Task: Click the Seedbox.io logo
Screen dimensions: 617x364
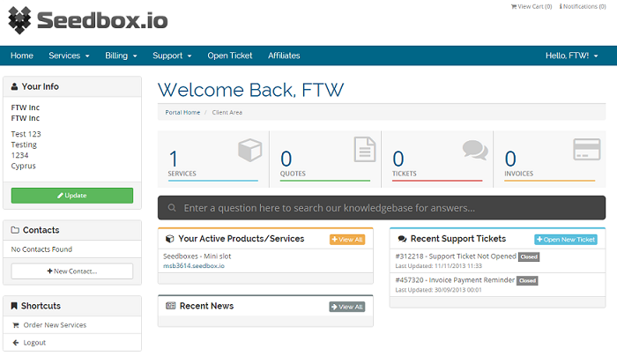Action: (x=88, y=20)
